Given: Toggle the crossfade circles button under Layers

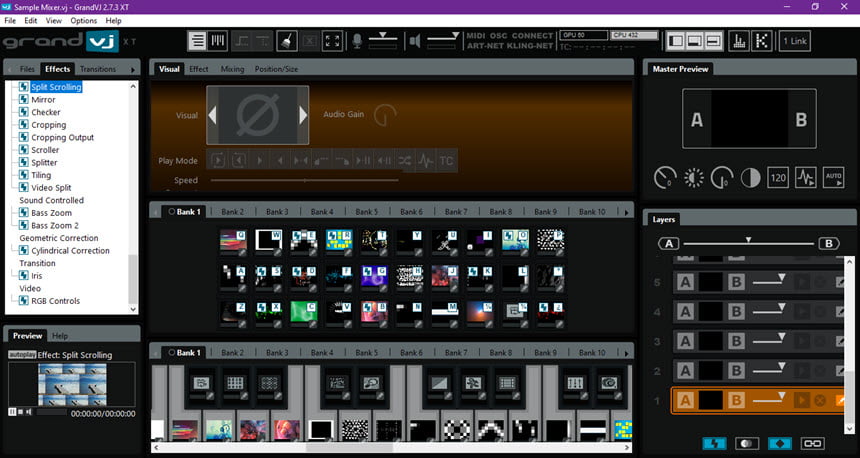Looking at the screenshot, I should (747, 443).
